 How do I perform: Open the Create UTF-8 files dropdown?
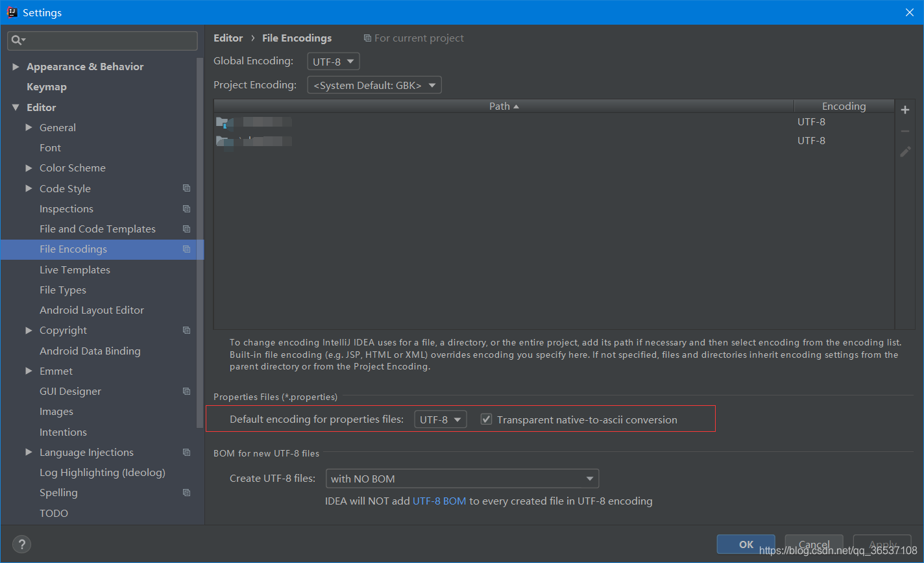tap(462, 479)
